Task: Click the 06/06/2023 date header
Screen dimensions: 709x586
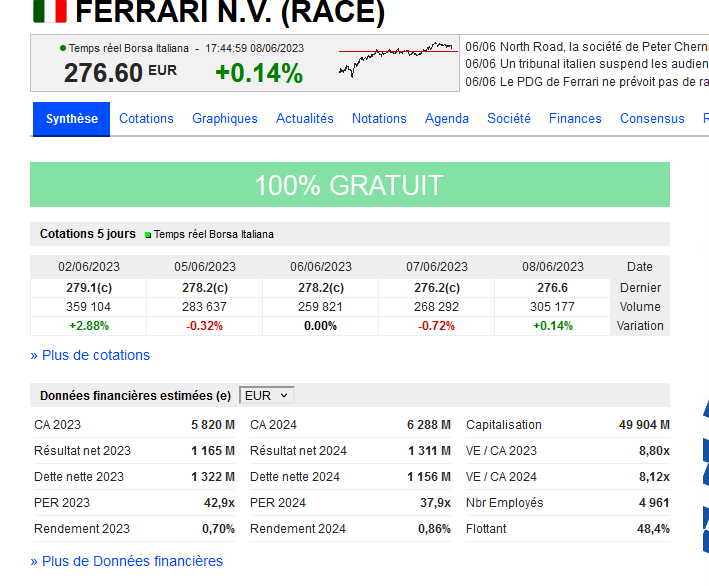Action: coord(321,267)
